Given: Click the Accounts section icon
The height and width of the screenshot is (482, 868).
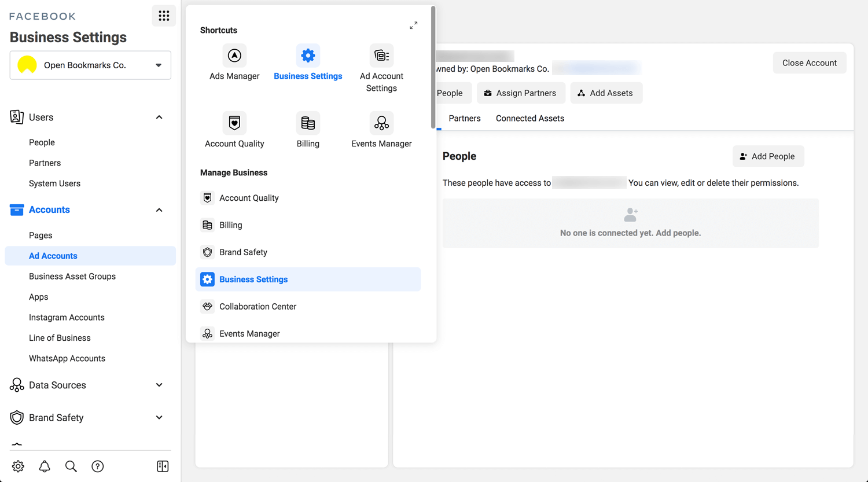Looking at the screenshot, I should pos(17,209).
